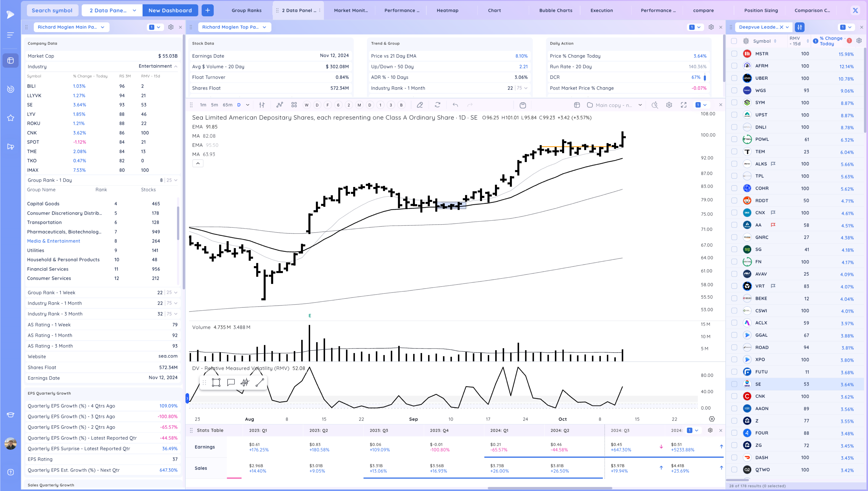Click the Search symbol input field
The width and height of the screenshot is (868, 491).
click(x=52, y=10)
